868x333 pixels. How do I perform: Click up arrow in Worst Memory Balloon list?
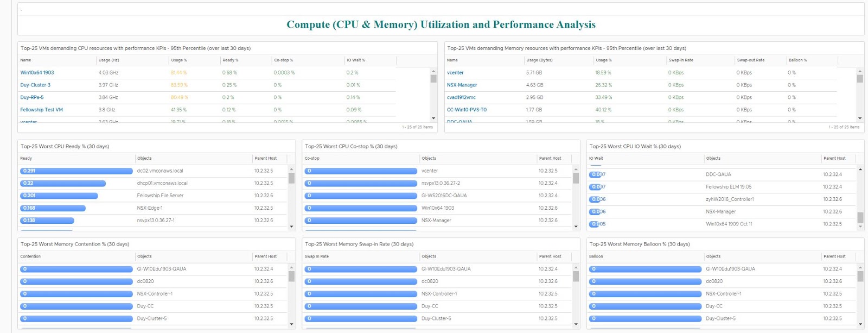tap(860, 267)
